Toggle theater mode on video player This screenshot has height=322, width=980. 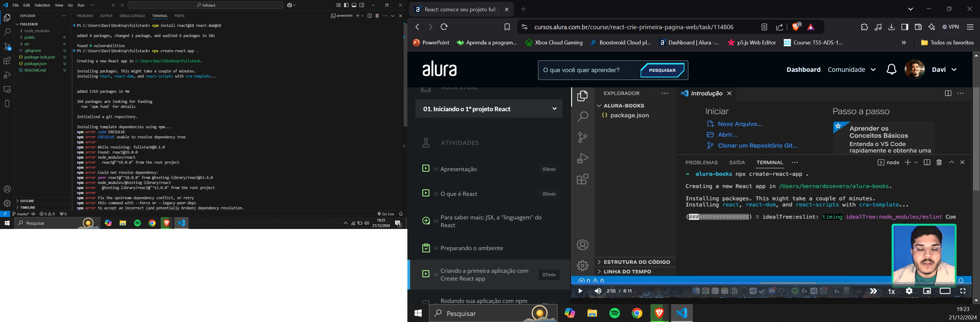pos(945,291)
